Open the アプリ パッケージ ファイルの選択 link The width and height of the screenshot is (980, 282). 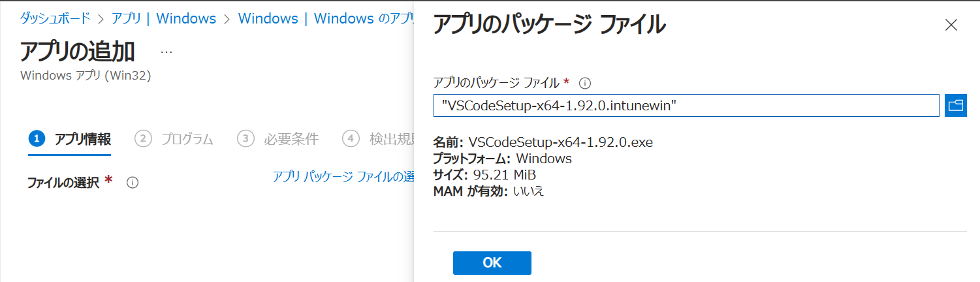pyautogui.click(x=343, y=176)
